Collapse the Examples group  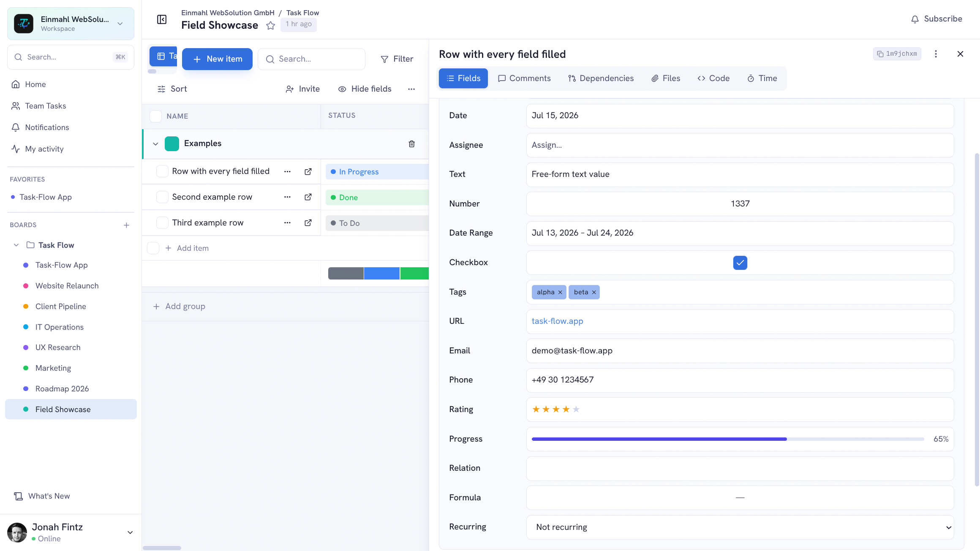coord(155,144)
